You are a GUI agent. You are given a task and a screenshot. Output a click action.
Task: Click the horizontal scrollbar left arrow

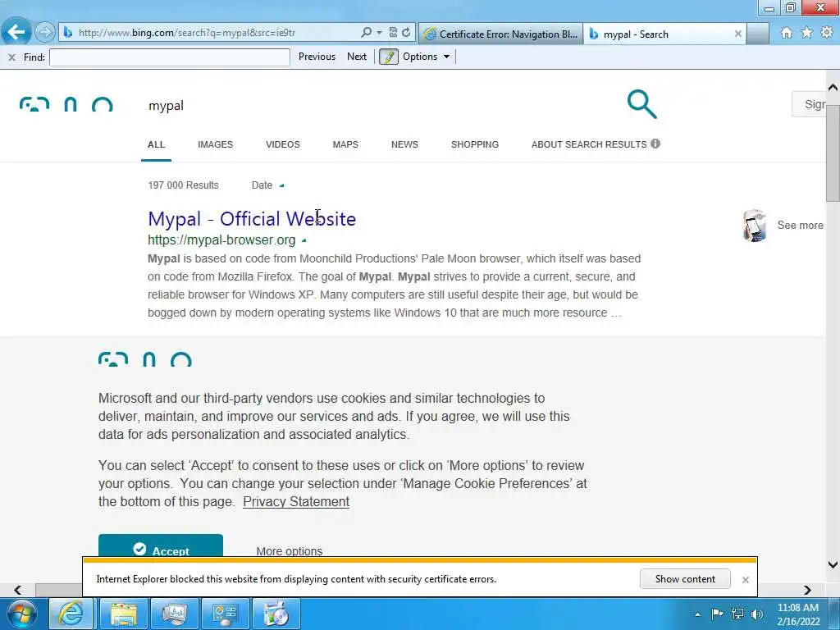[x=18, y=590]
